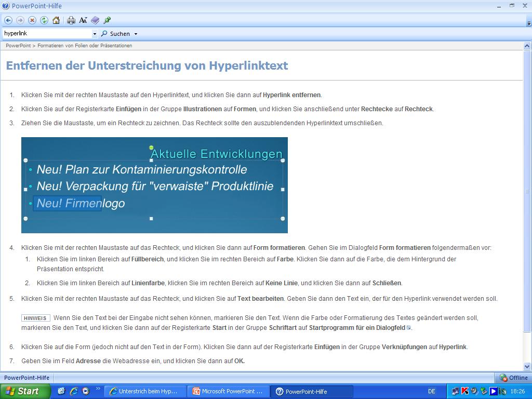
Task: Click the bold word Illustrationen in step 2
Action: (x=203, y=109)
